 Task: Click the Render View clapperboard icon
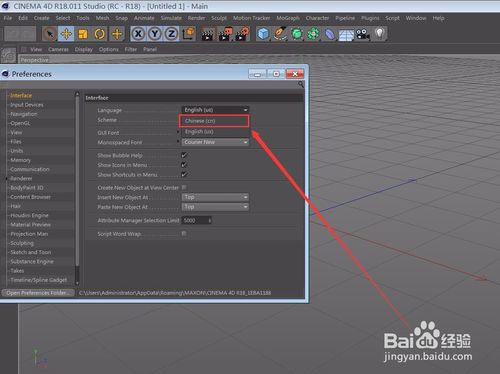tap(208, 34)
